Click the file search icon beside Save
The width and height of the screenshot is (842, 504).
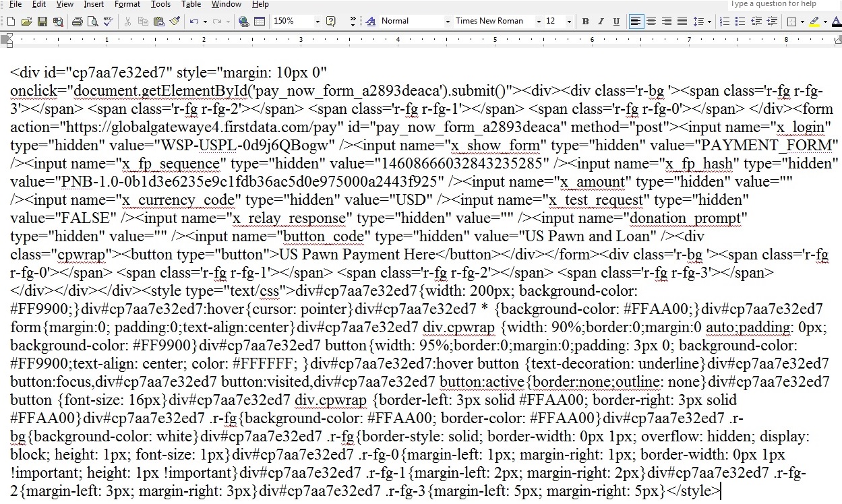(x=57, y=22)
